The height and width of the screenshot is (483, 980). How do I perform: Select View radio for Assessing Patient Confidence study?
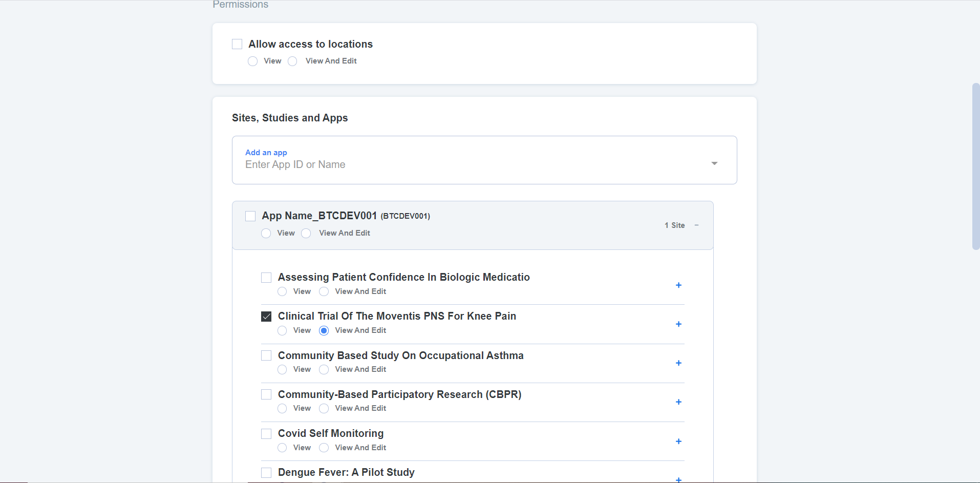[x=282, y=291]
